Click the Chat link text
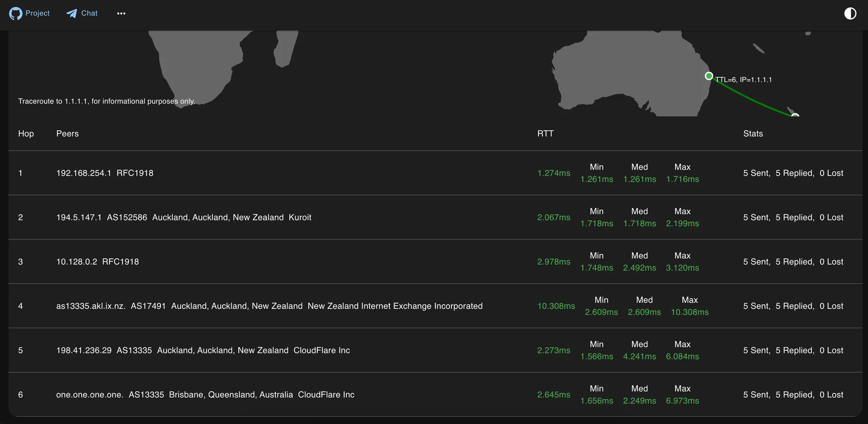This screenshot has height=424, width=868. point(89,14)
